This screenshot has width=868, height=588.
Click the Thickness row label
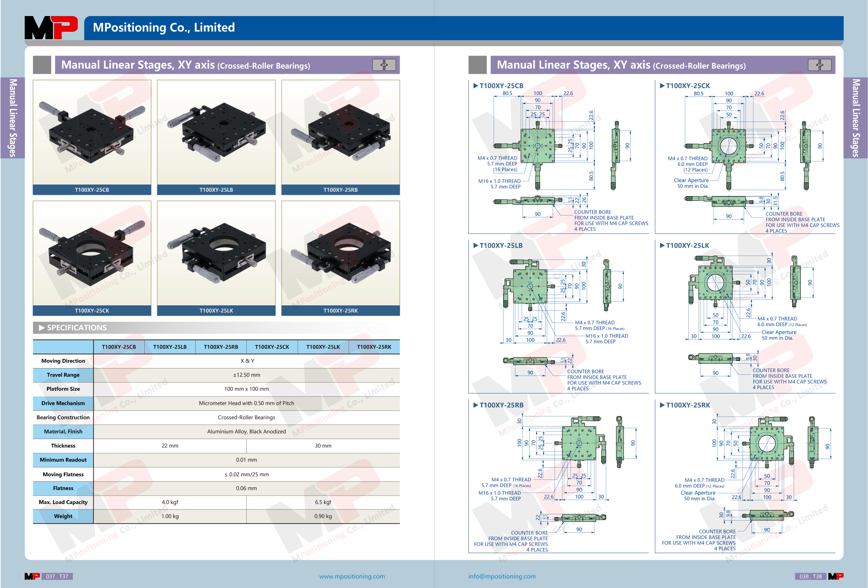click(63, 446)
